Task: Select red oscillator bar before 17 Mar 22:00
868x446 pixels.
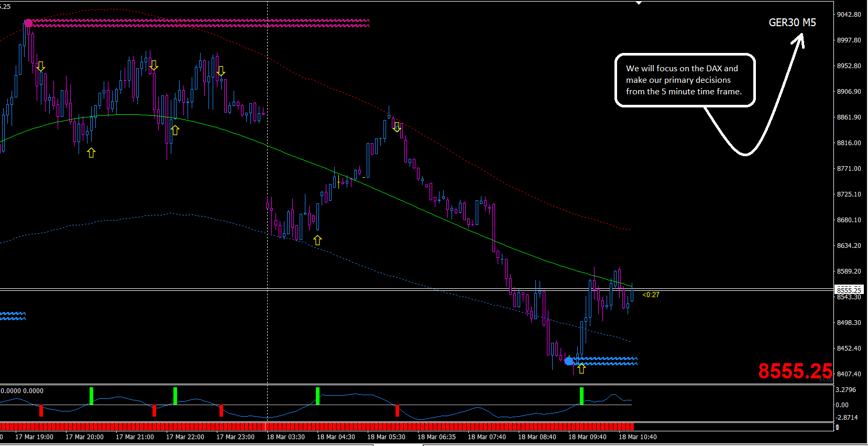Action: (154, 410)
